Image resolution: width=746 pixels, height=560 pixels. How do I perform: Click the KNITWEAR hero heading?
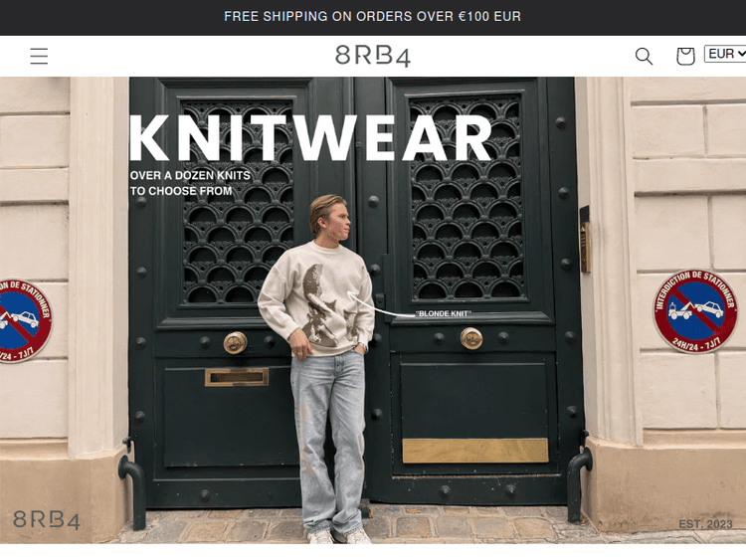pos(310,138)
